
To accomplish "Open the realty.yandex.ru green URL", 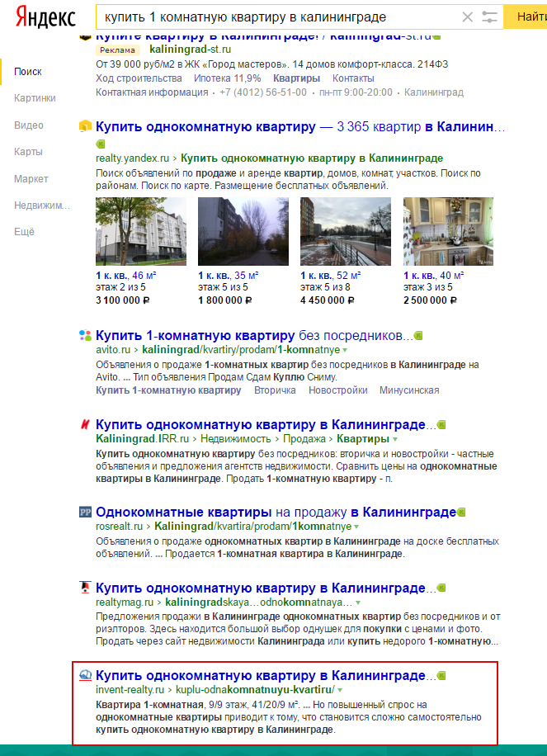I will click(x=133, y=158).
